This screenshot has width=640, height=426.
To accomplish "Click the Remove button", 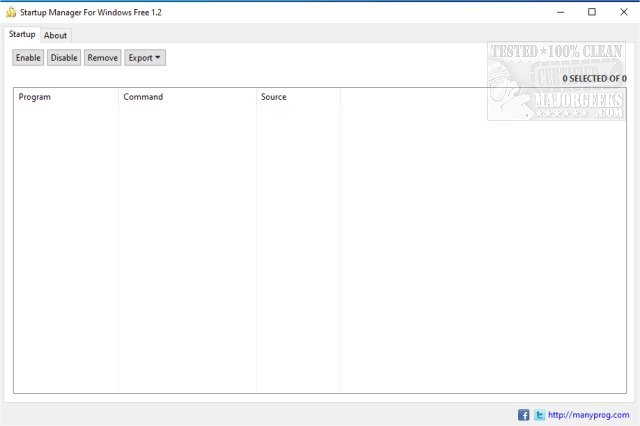I will click(102, 58).
